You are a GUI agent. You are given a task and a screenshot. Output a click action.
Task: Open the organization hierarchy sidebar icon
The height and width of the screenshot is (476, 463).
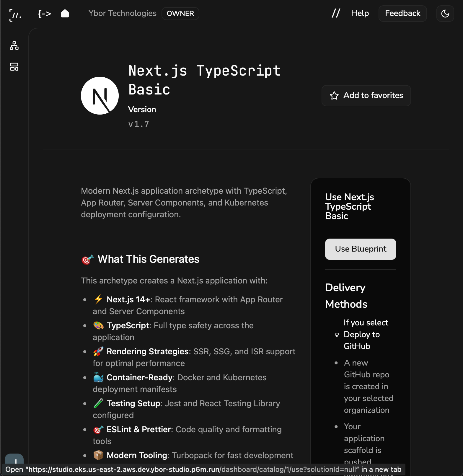pyautogui.click(x=14, y=45)
